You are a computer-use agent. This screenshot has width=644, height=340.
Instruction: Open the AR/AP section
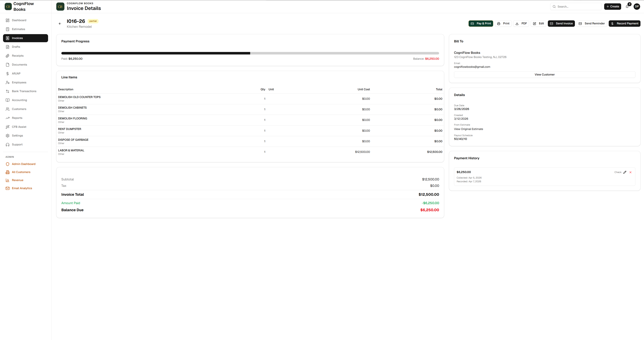tap(16, 73)
